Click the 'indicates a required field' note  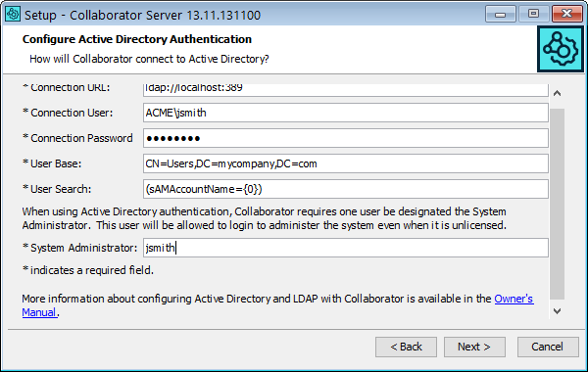(x=88, y=270)
